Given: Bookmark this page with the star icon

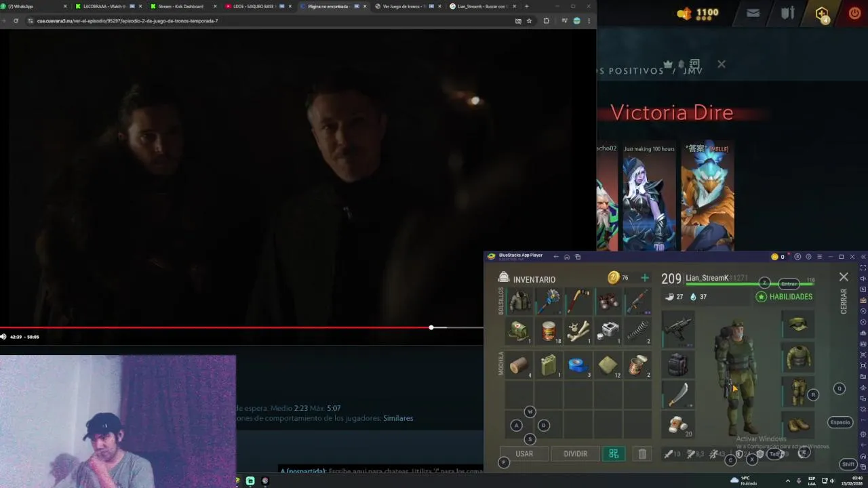Looking at the screenshot, I should (529, 21).
